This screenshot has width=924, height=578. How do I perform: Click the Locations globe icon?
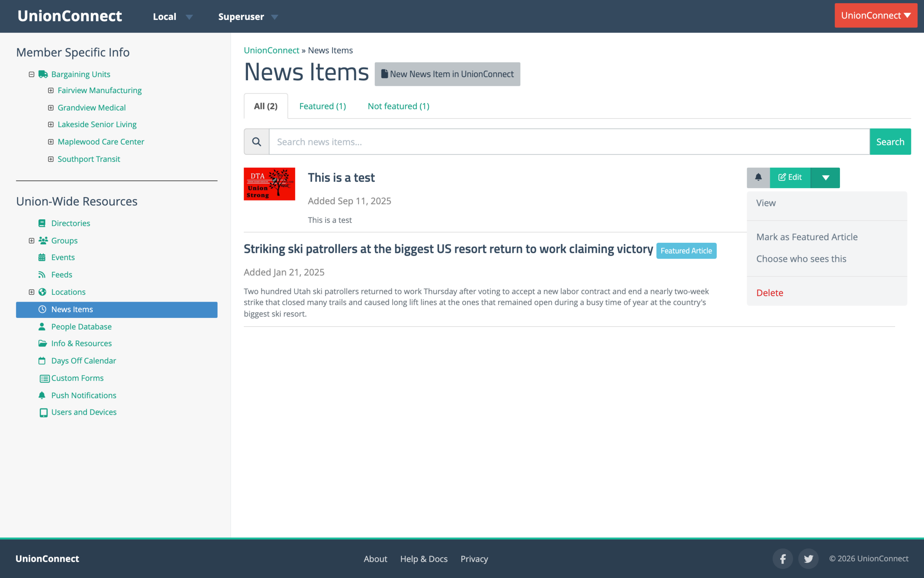tap(42, 292)
